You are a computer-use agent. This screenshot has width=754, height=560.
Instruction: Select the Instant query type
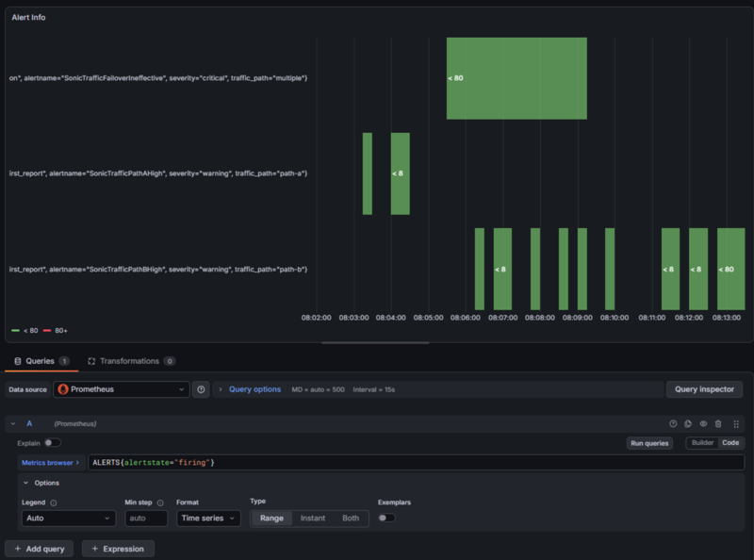313,519
